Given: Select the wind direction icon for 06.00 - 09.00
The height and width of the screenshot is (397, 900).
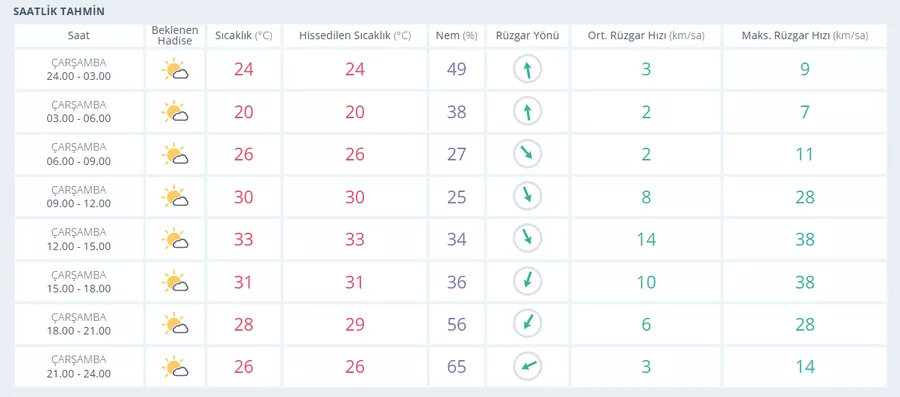Looking at the screenshot, I should pos(527,154).
